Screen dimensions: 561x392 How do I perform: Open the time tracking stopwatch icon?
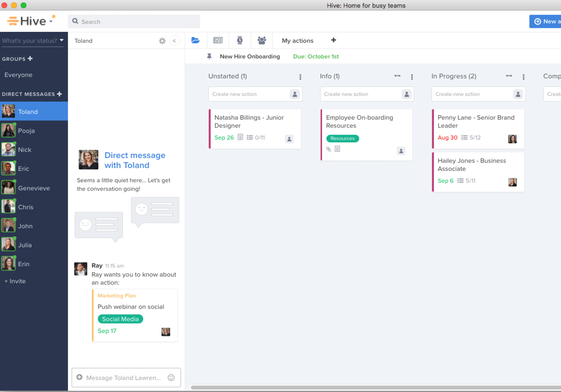239,40
